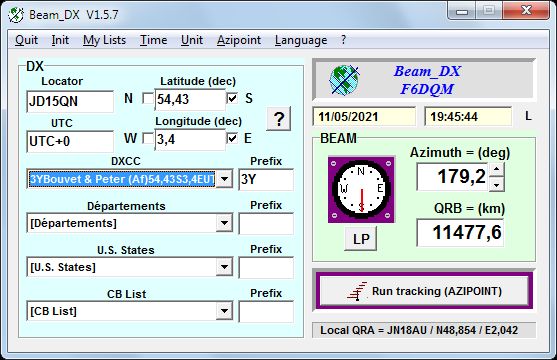This screenshot has width=557, height=360.
Task: Click the Locator input field
Action: pyautogui.click(x=70, y=102)
